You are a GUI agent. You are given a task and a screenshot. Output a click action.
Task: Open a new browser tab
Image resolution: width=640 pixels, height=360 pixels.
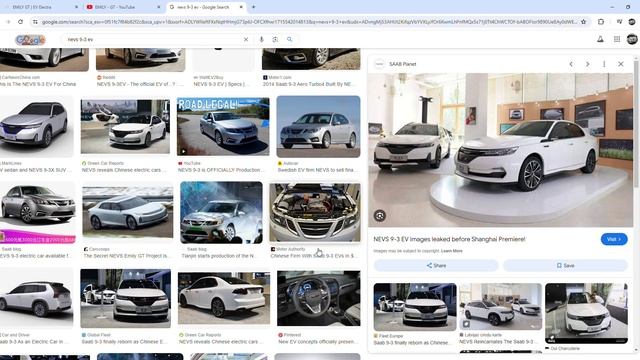click(x=253, y=7)
